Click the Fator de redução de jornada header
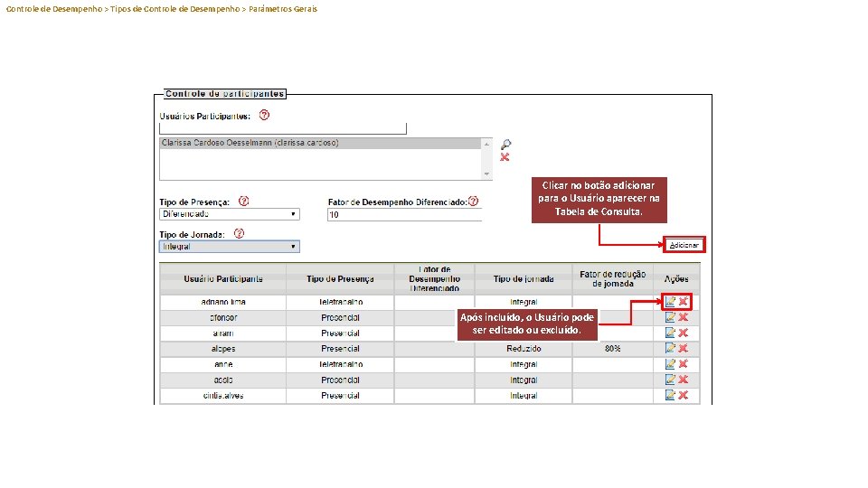The height and width of the screenshot is (488, 868). point(613,279)
